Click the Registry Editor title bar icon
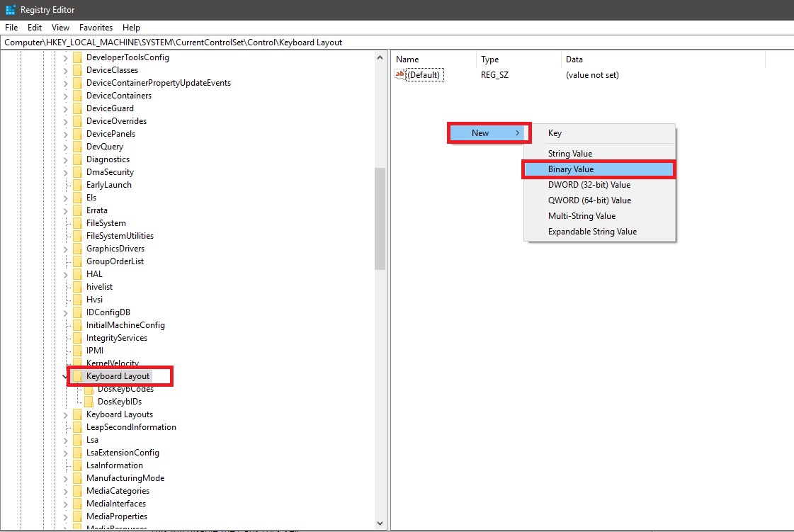The width and height of the screenshot is (794, 532). pyautogui.click(x=9, y=9)
